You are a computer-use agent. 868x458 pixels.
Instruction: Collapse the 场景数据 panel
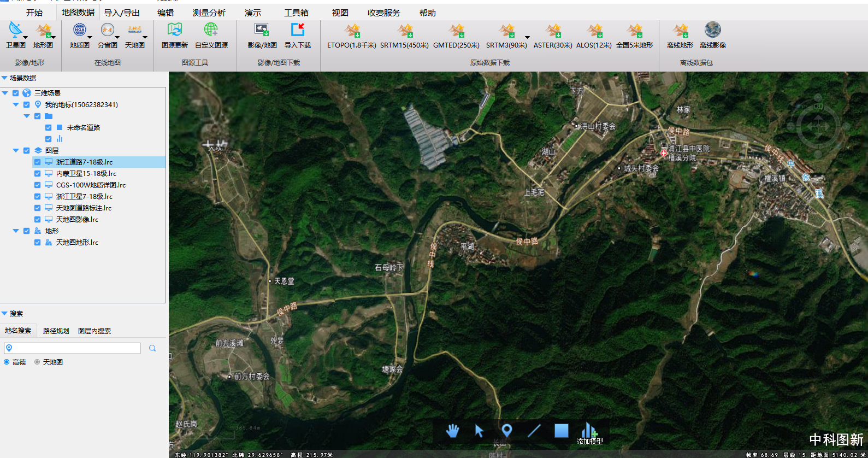[4, 78]
